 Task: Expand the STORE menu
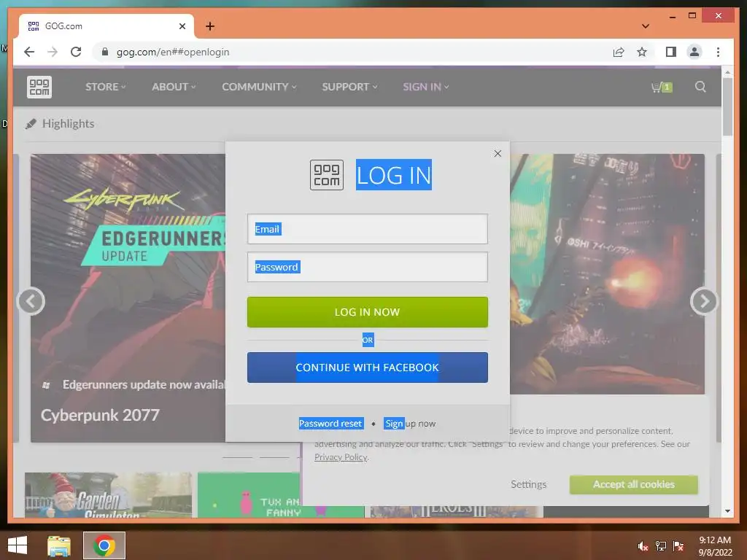point(105,87)
